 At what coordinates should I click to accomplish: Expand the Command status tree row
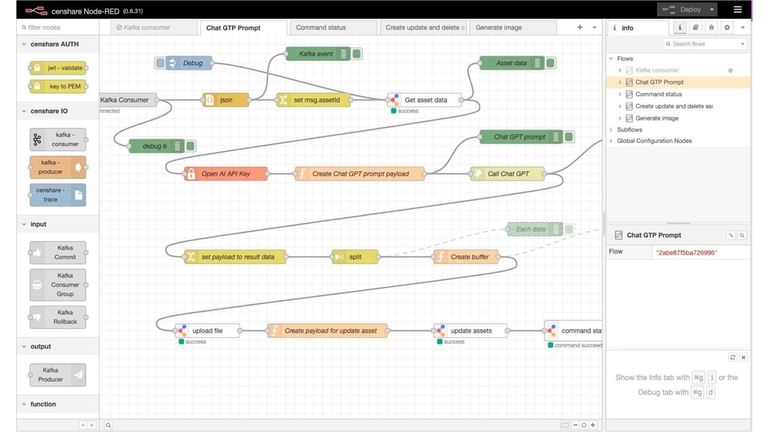(620, 94)
